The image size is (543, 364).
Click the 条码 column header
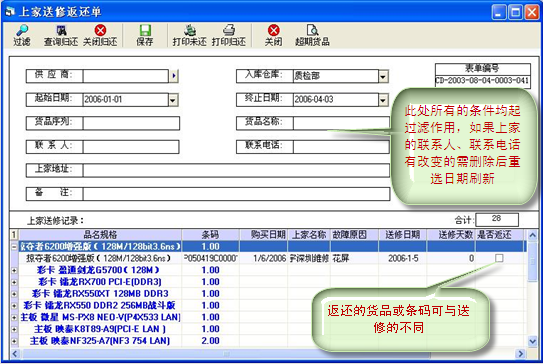tap(210, 234)
